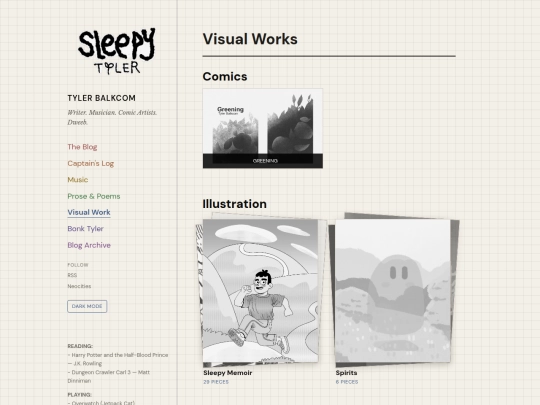Open Prose & Poems section
Image resolution: width=540 pixels, height=405 pixels.
point(94,196)
